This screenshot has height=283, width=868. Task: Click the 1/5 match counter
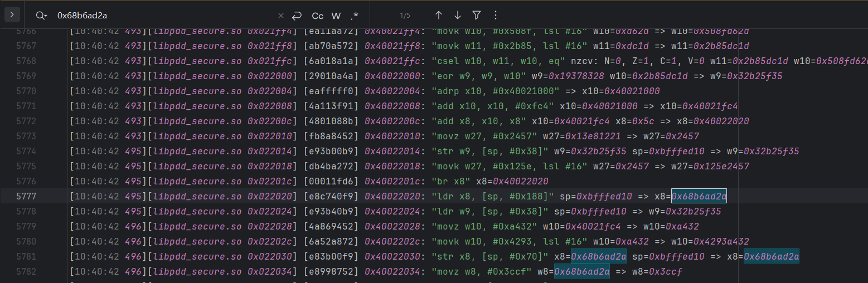405,16
